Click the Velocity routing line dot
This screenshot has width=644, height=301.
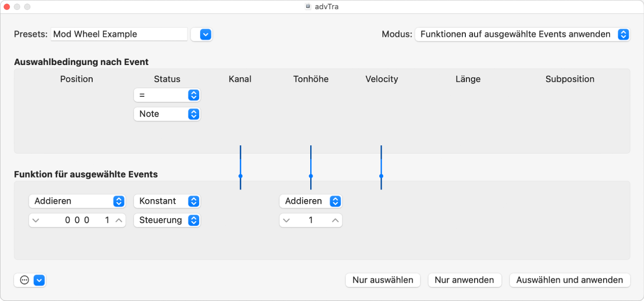coord(381,176)
